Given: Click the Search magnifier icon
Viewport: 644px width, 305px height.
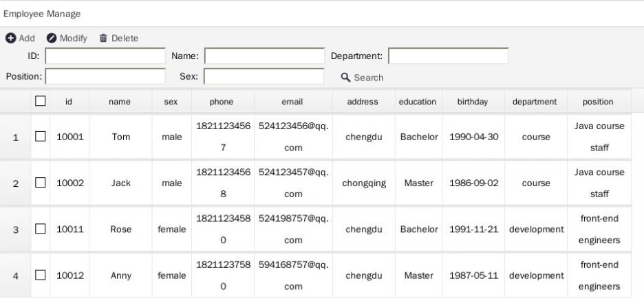Looking at the screenshot, I should coord(346,78).
